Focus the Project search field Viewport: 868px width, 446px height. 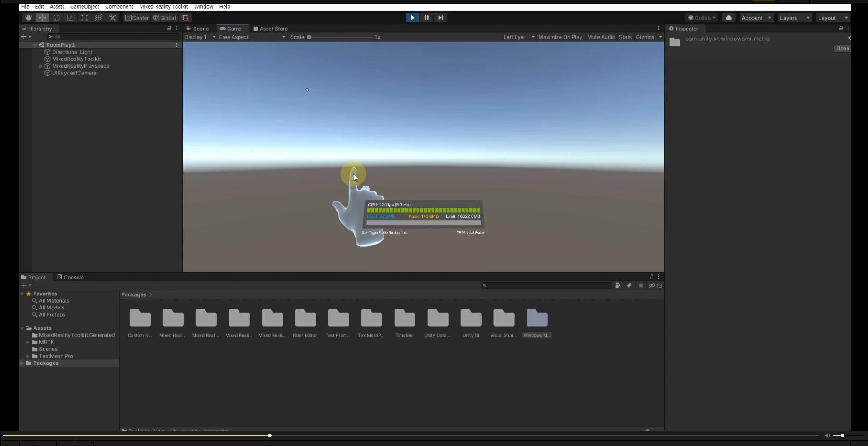[546, 285]
